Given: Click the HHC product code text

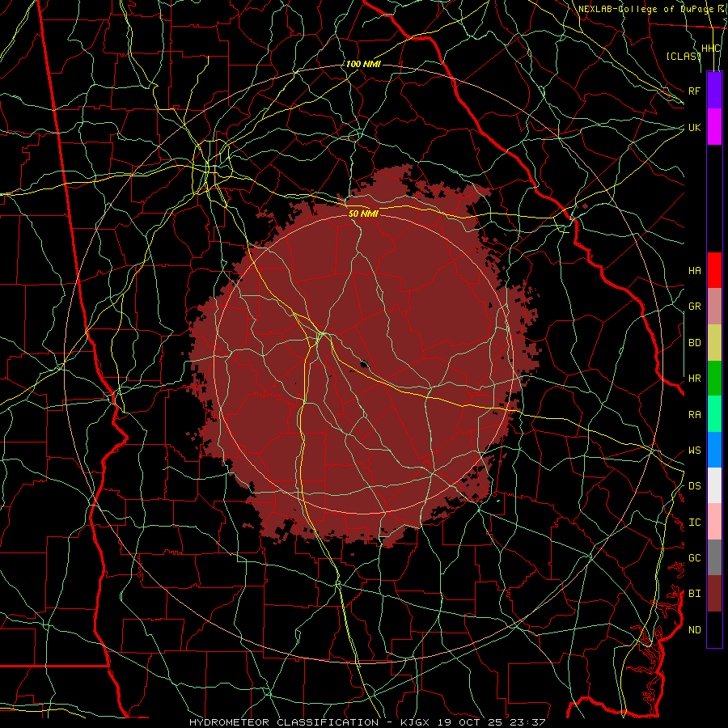Looking at the screenshot, I should click(x=711, y=49).
